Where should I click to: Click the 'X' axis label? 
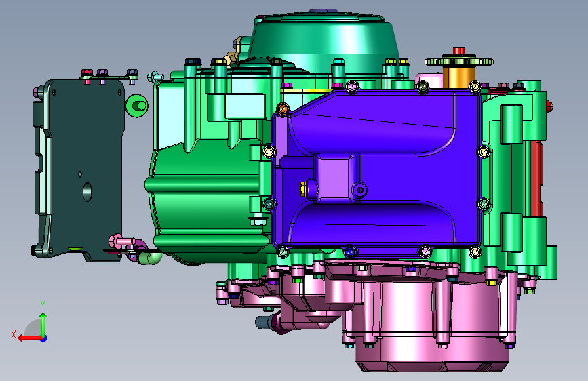point(14,334)
